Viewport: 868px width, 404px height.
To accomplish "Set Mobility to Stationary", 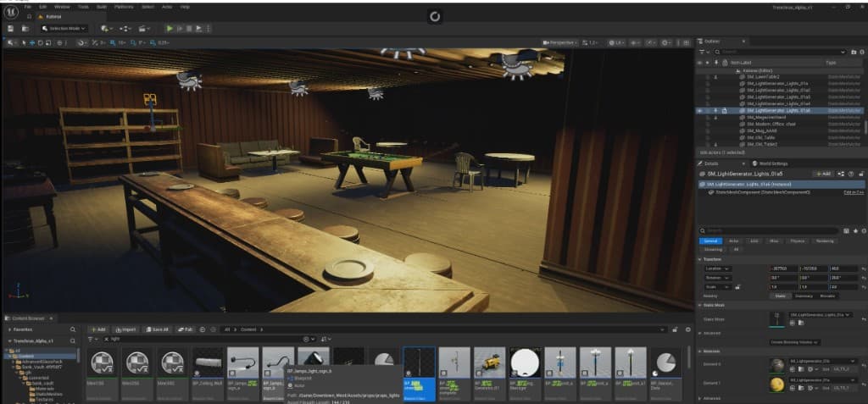I will [x=804, y=296].
